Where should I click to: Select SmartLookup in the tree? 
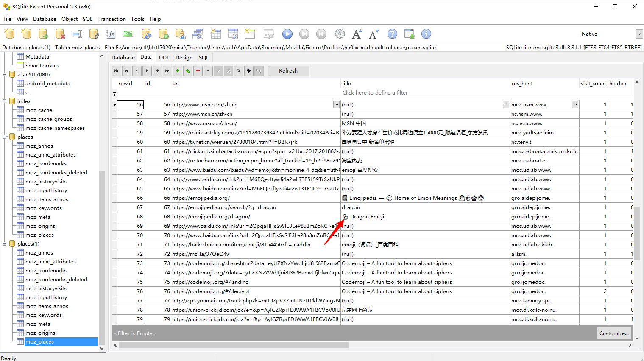(42, 66)
